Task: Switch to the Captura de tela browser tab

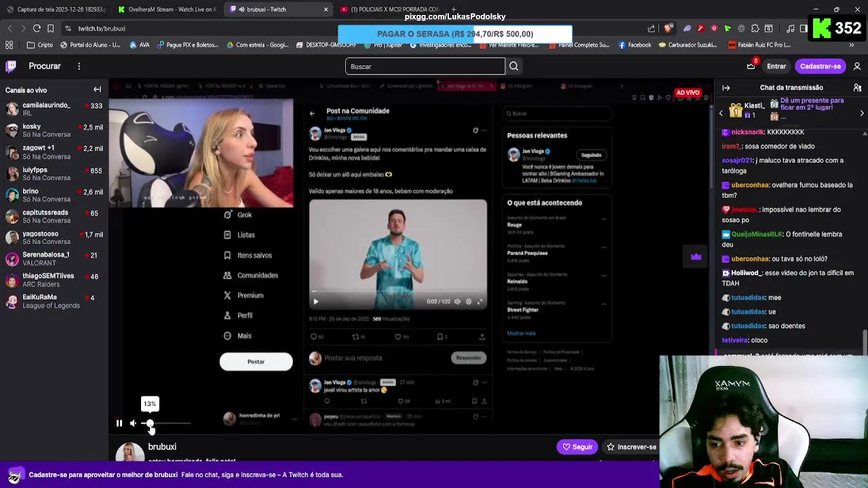Action: (x=56, y=9)
